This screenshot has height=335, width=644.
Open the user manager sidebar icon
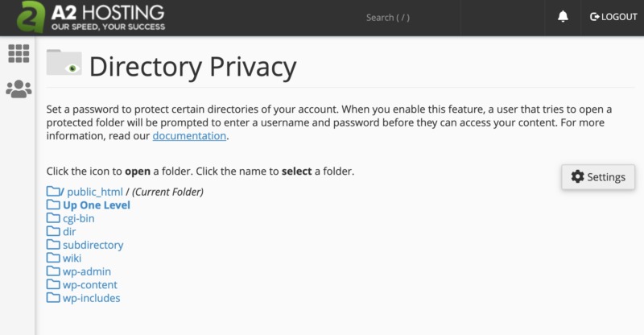[18, 89]
